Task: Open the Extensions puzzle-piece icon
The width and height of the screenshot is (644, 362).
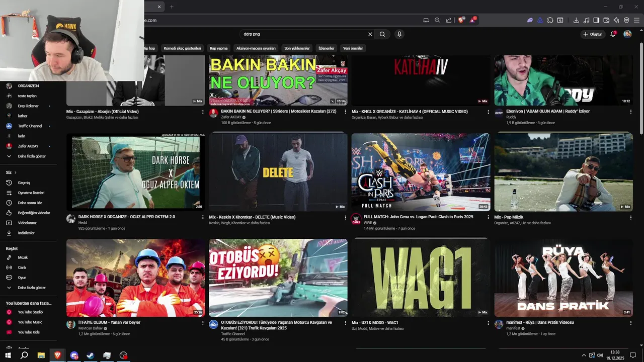Action: coord(550,20)
